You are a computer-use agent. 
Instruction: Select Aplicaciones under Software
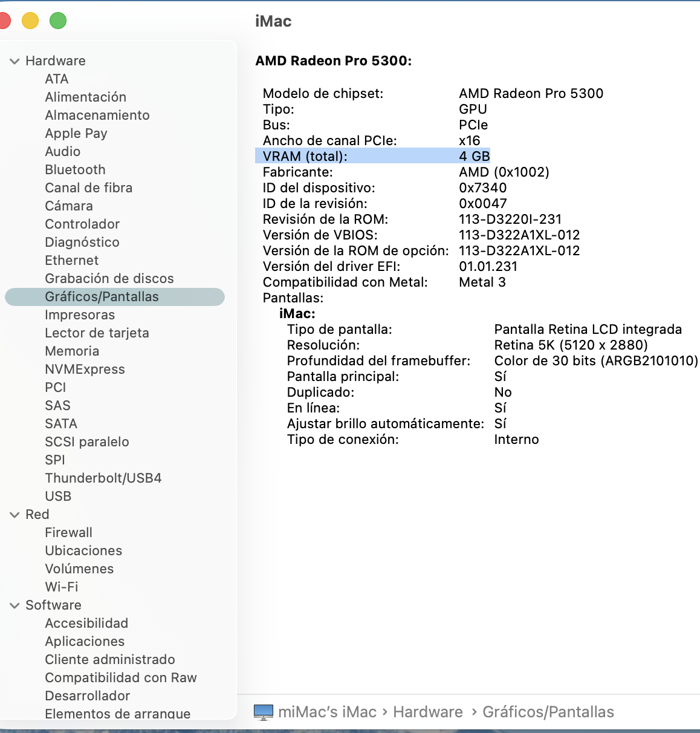(85, 642)
